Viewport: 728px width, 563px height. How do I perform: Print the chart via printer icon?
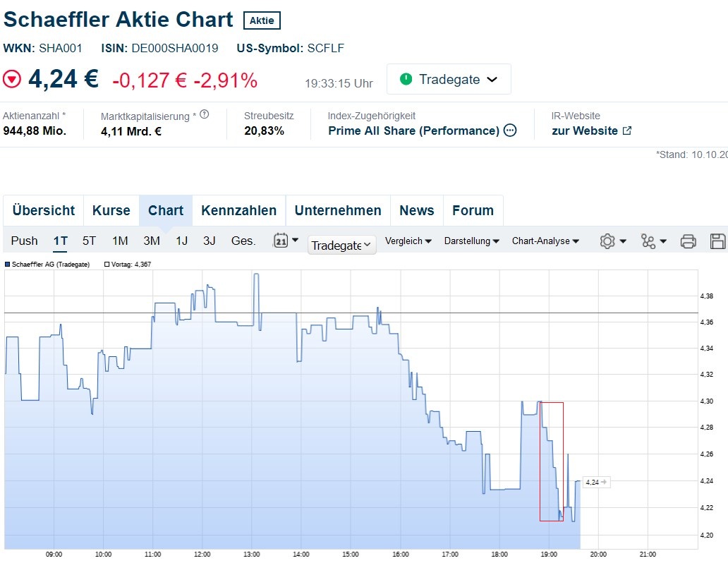(688, 241)
